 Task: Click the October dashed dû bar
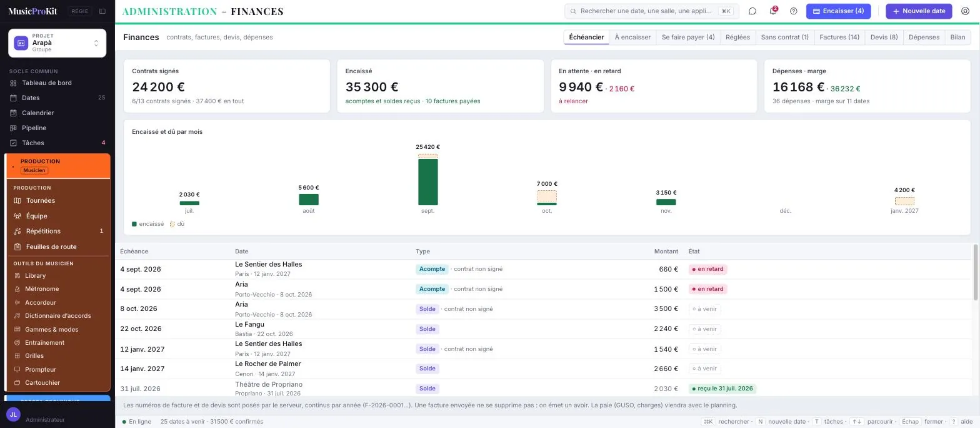[x=547, y=196]
